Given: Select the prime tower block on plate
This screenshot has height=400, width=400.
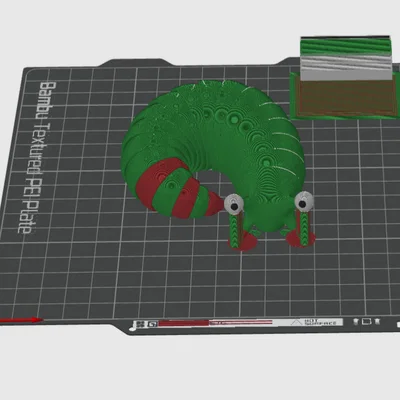Looking at the screenshot, I should tap(346, 77).
